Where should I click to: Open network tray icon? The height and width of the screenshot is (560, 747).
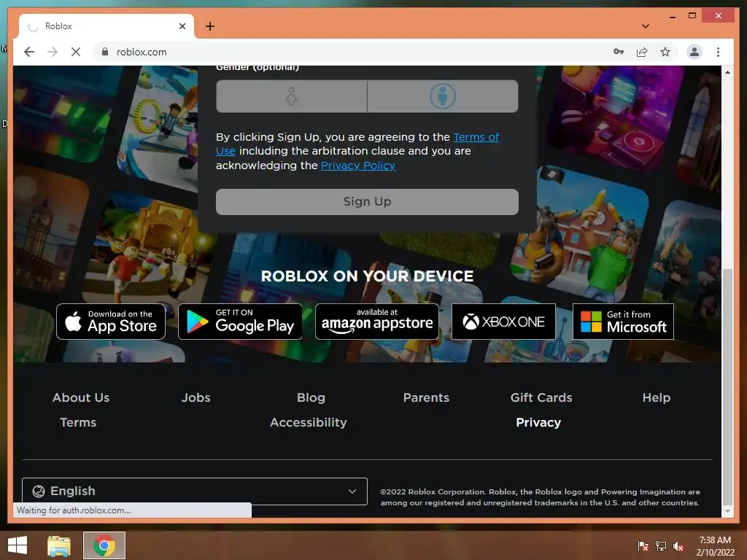[x=661, y=545]
